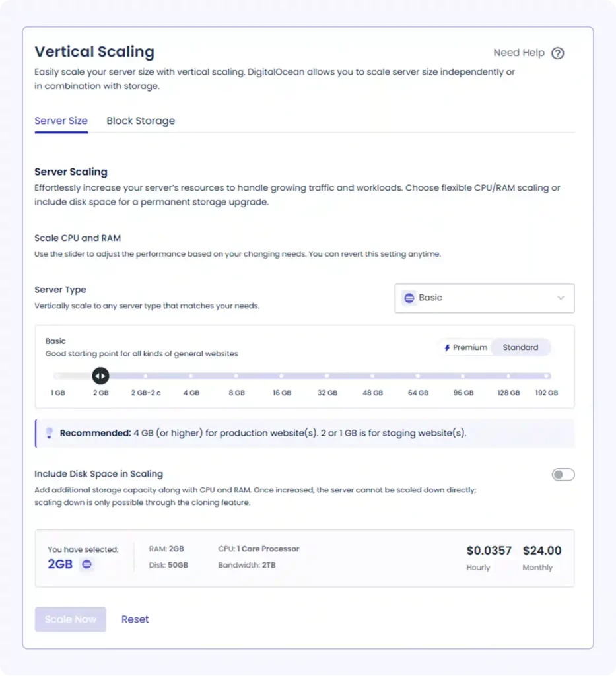
Task: Click the Basic server type icon in dropdown
Action: (x=409, y=298)
